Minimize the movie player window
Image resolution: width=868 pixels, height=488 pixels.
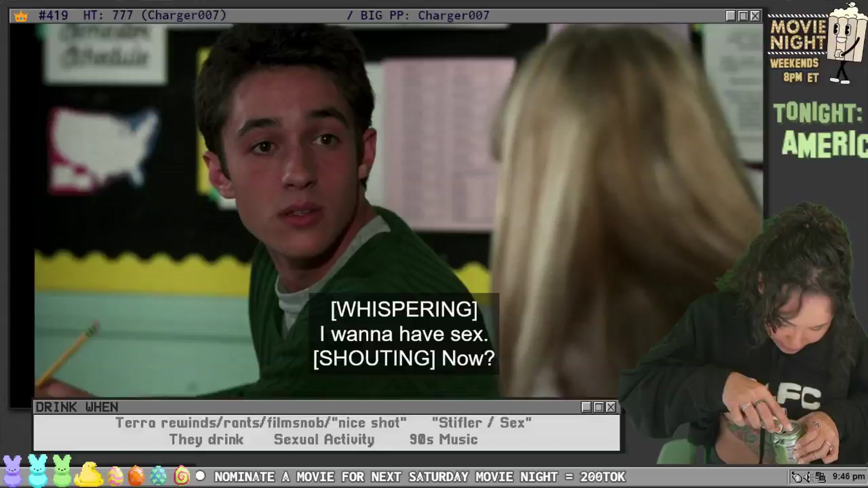pos(731,16)
